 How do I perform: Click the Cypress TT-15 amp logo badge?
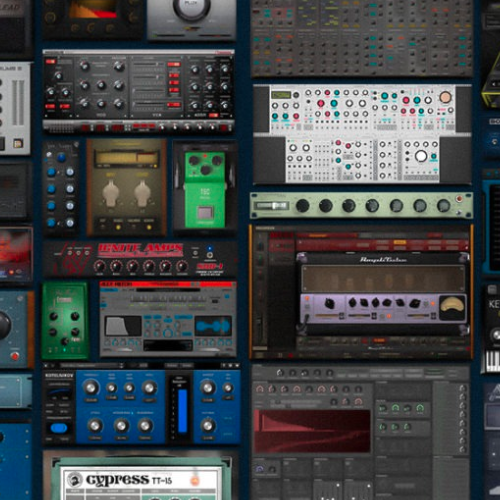[x=74, y=480]
